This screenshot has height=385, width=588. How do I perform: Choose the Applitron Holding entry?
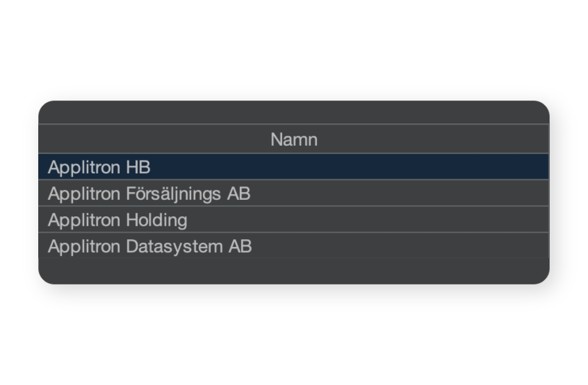pos(293,220)
